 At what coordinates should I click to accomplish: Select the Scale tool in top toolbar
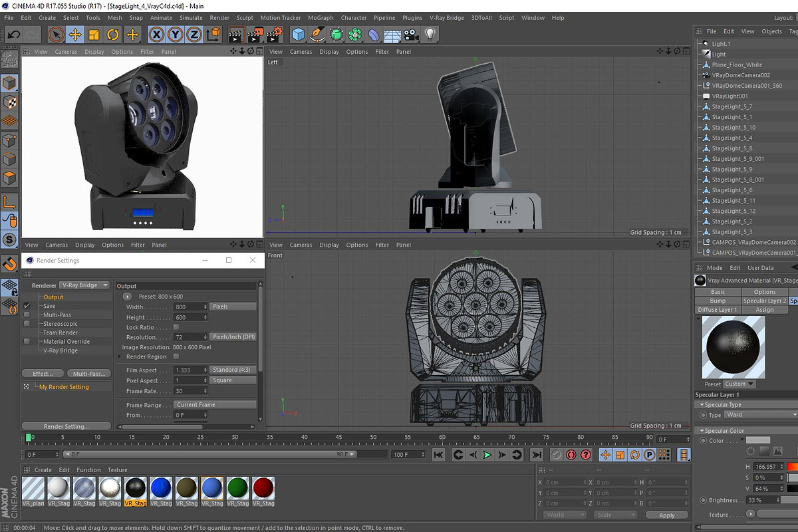tap(94, 35)
